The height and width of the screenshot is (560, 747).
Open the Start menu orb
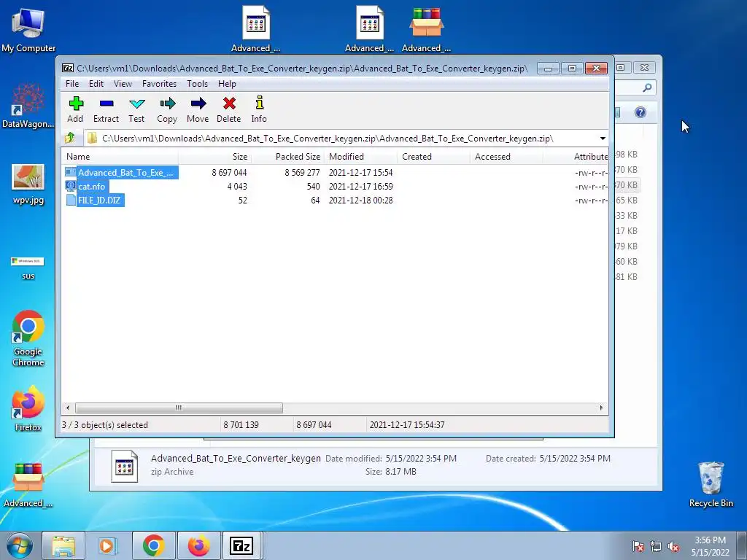19,545
